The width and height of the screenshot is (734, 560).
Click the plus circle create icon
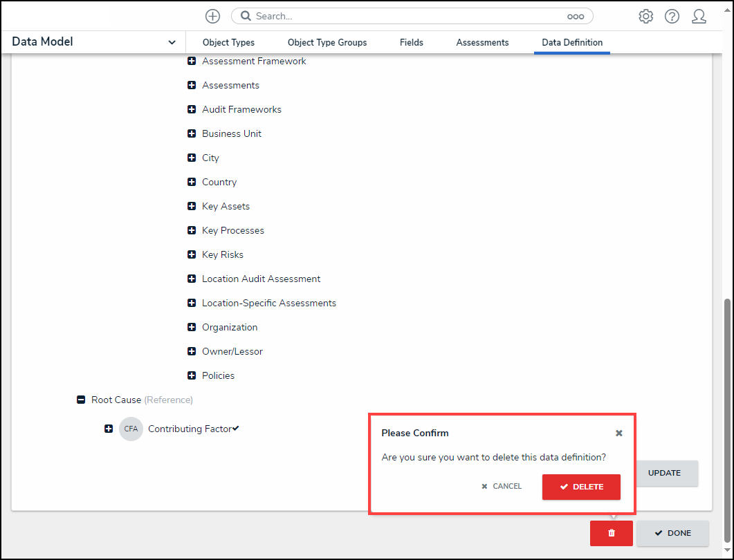(212, 16)
